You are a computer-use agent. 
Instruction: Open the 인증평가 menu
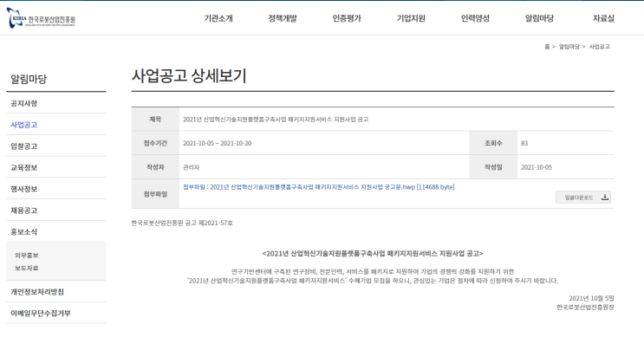(347, 18)
